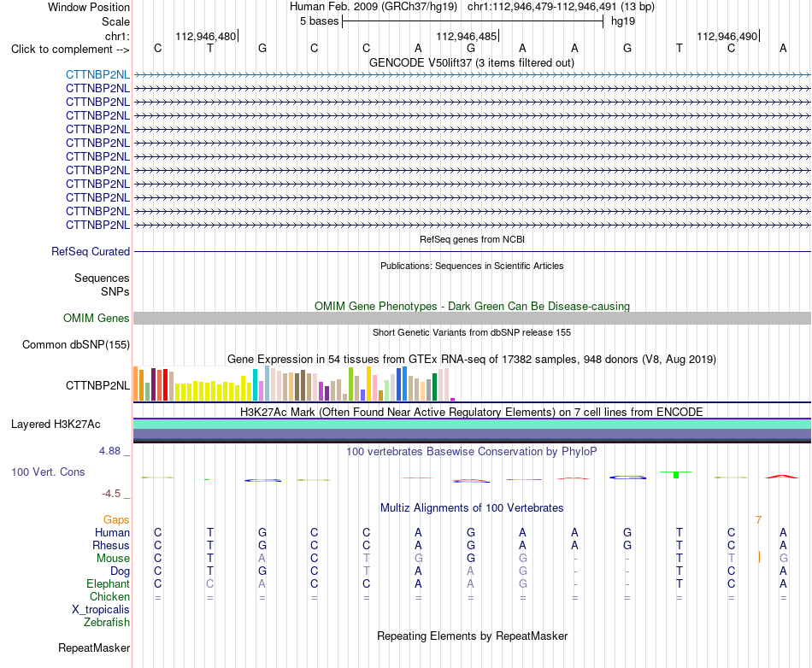
Task: Select the Elephant species row label
Action: [x=108, y=583]
